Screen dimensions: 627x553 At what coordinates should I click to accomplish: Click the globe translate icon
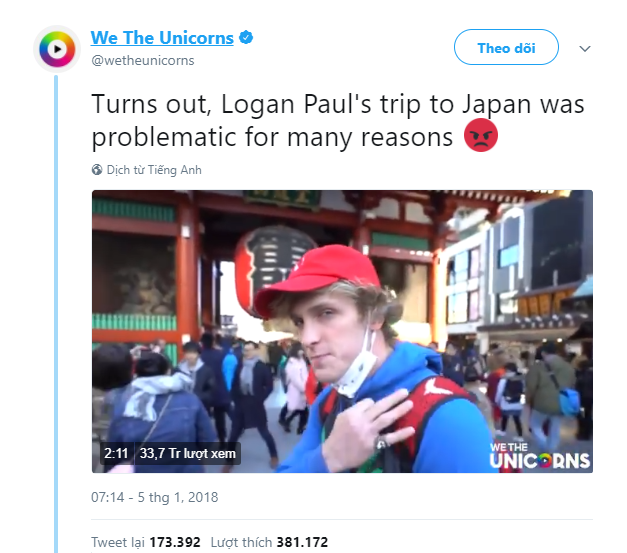coord(97,170)
